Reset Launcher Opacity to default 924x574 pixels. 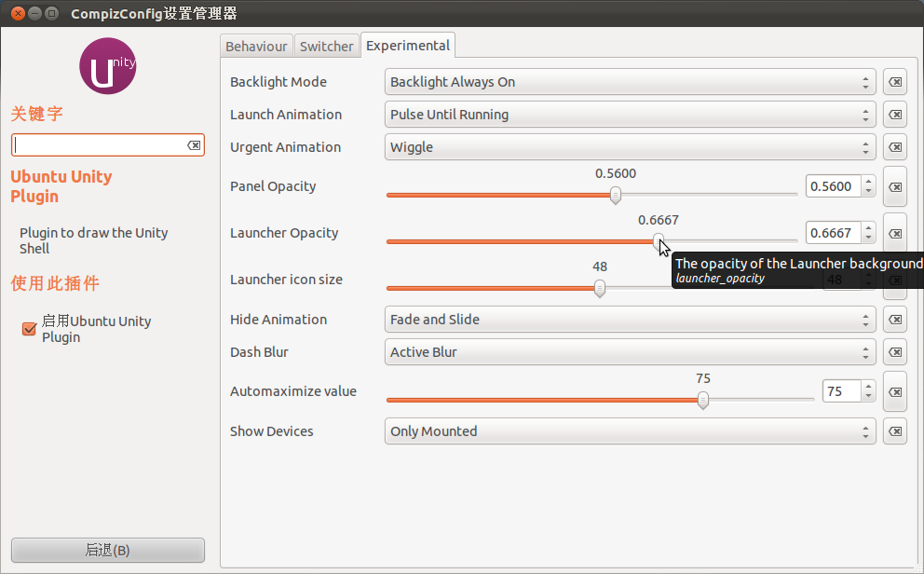[x=894, y=233]
